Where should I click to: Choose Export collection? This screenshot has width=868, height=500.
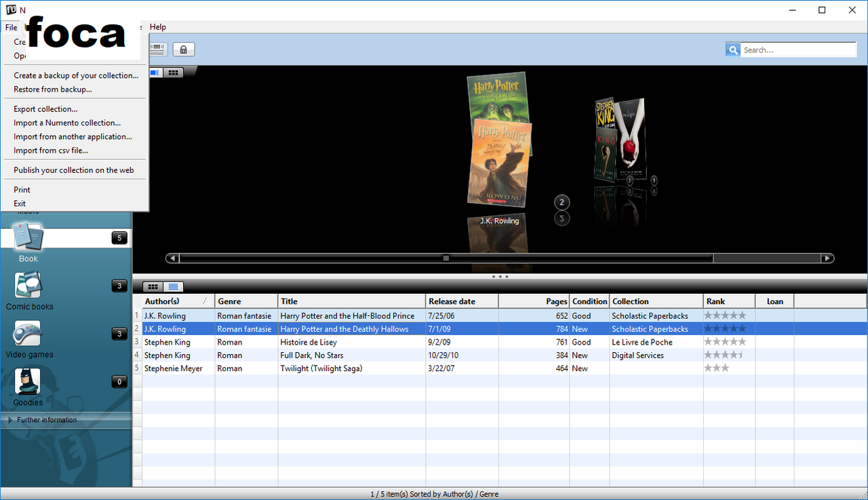[x=45, y=109]
